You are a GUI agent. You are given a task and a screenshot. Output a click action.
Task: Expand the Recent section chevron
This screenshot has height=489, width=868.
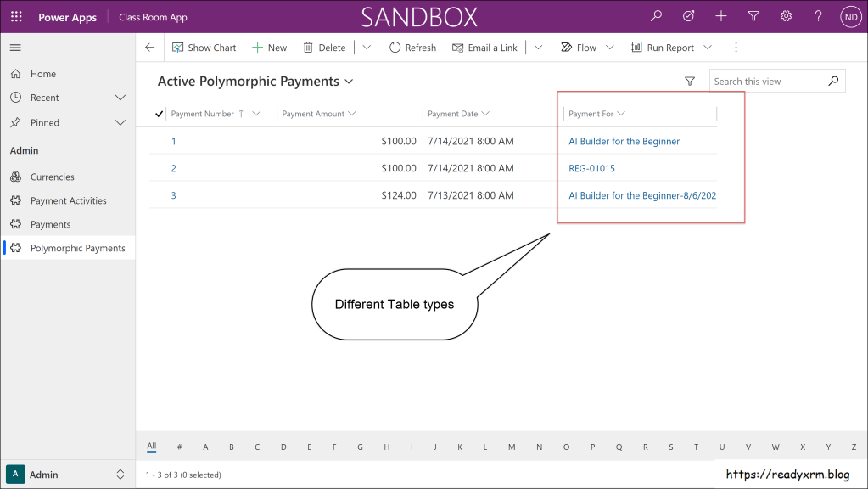tap(120, 98)
